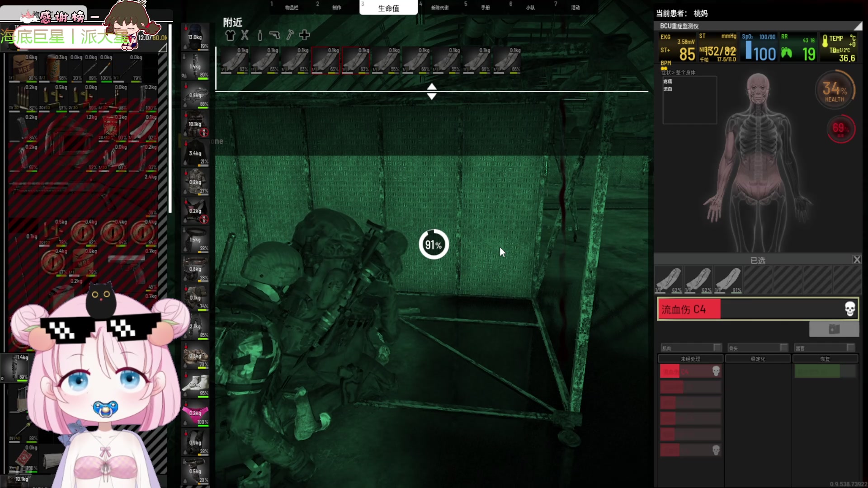Click the skull icon on large 流血伤 C4 bar
868x488 pixels.
(849, 309)
